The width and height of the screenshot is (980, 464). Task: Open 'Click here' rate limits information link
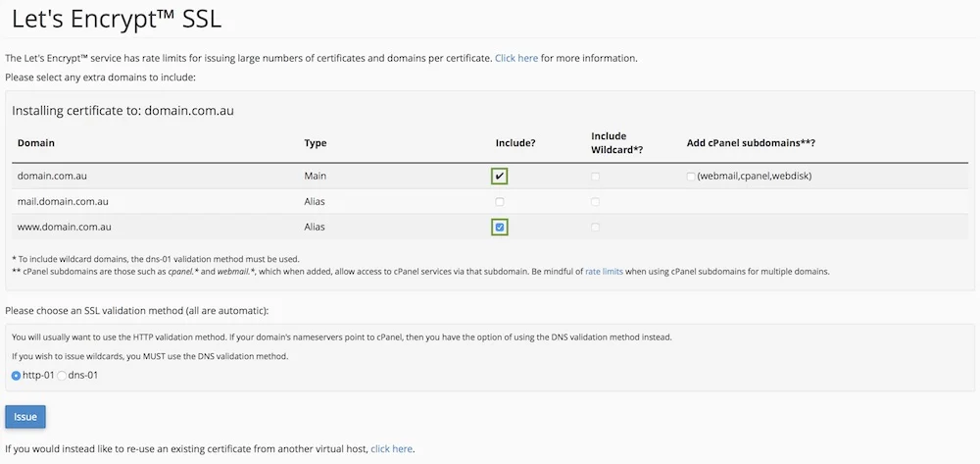516,58
